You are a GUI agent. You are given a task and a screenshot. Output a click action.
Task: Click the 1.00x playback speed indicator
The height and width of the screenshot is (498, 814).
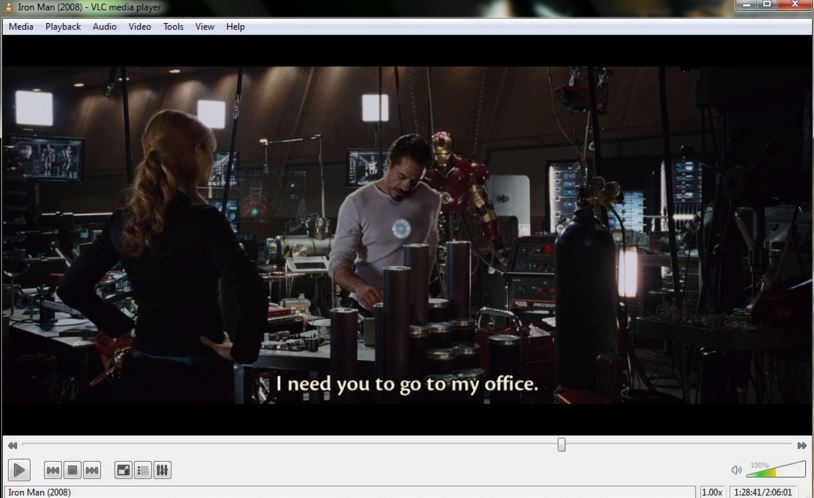click(x=712, y=492)
